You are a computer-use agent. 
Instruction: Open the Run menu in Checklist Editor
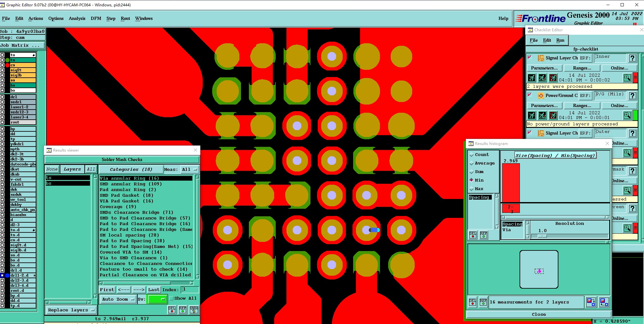pos(560,40)
